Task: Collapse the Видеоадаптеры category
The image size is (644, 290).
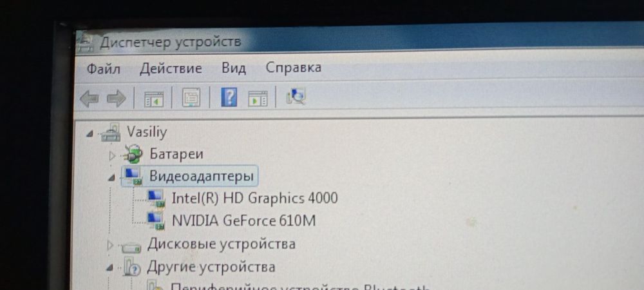Action: [111, 178]
